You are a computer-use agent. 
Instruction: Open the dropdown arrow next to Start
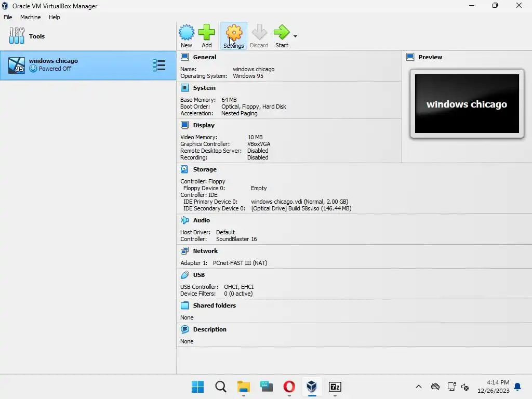click(x=295, y=36)
